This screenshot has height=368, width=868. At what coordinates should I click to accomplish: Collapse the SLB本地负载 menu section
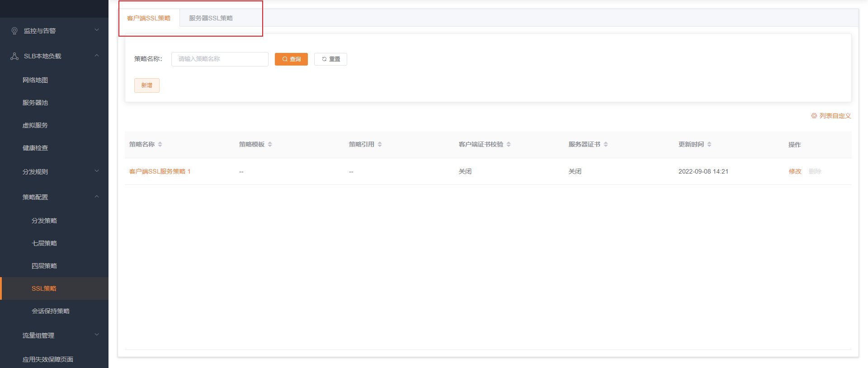[96, 56]
